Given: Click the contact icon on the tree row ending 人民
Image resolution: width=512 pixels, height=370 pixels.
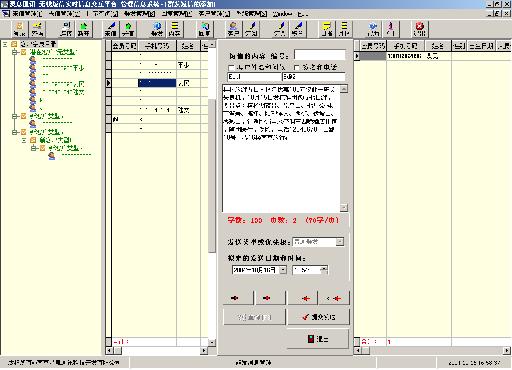Looking at the screenshot, I should (33, 84).
